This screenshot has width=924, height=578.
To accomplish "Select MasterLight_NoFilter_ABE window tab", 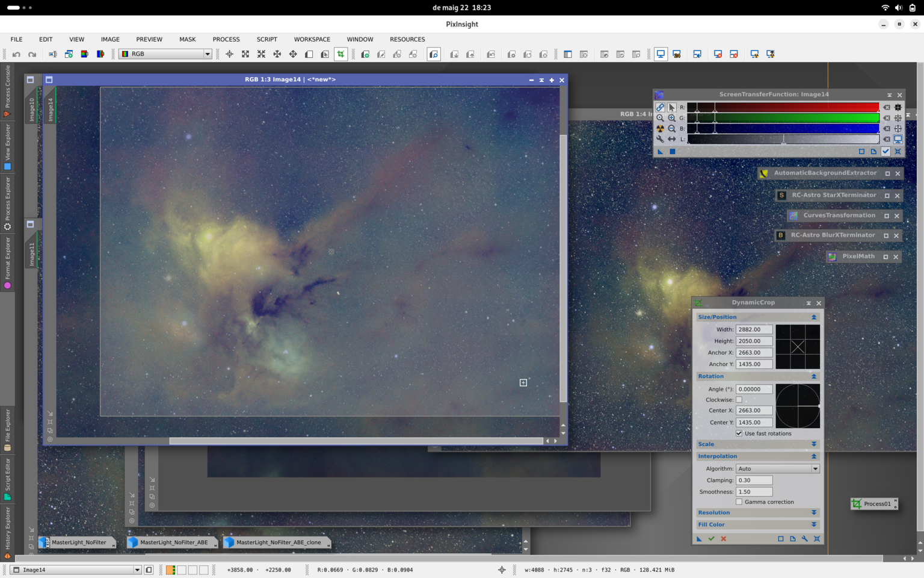I will pos(173,542).
